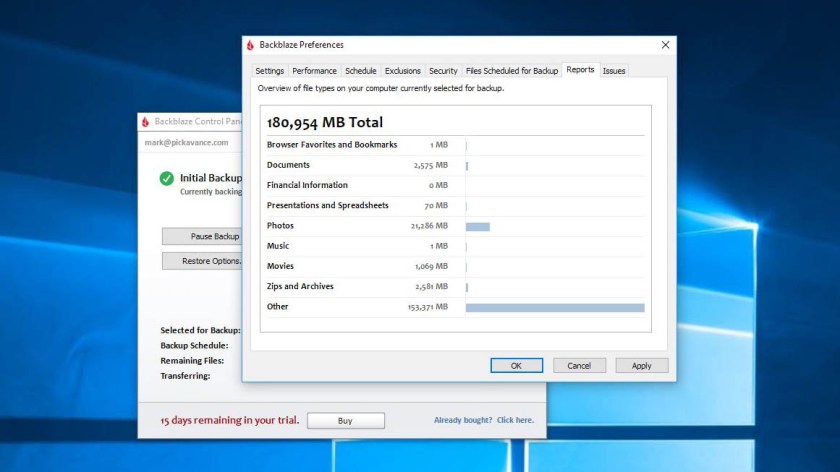Click the Backblaze flame icon in Preferences title bar

(x=250, y=45)
